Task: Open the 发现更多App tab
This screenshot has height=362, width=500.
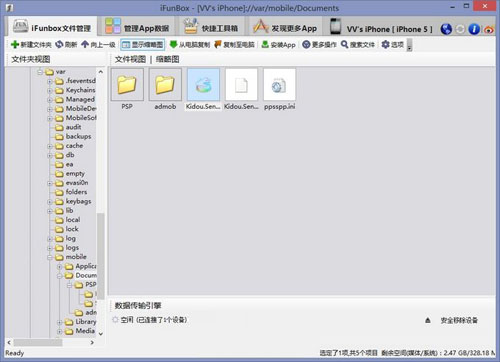Action: click(285, 27)
